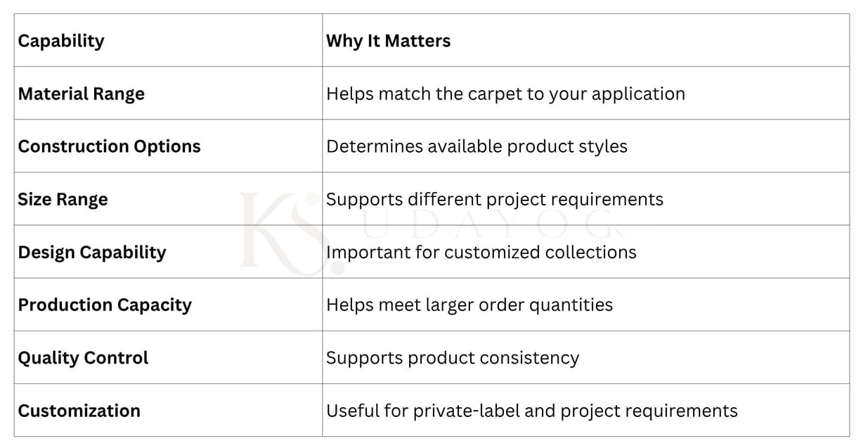The height and width of the screenshot is (448, 868).
Task: Click 'Useful for private-label and project requirements'
Action: 532,411
